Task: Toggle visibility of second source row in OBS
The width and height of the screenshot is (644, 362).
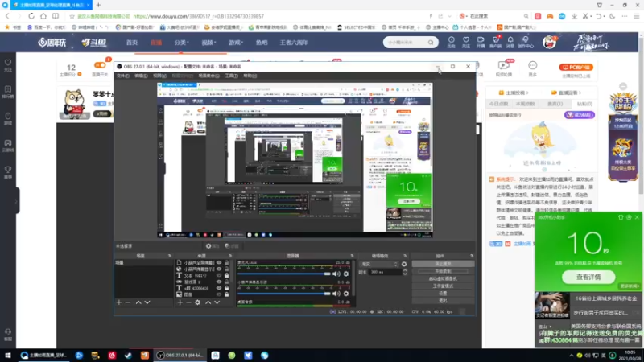Action: 219,269
